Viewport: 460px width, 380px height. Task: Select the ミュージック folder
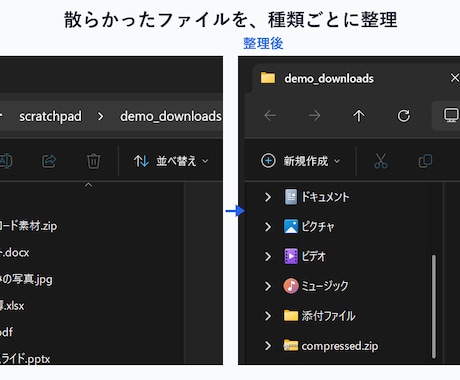[325, 286]
